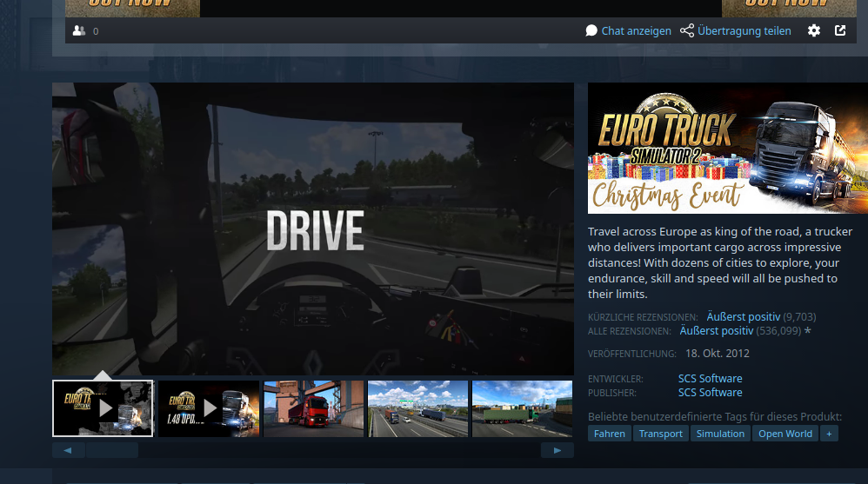This screenshot has width=868, height=484.
Task: Open publisher SCS Software link
Action: pos(711,392)
